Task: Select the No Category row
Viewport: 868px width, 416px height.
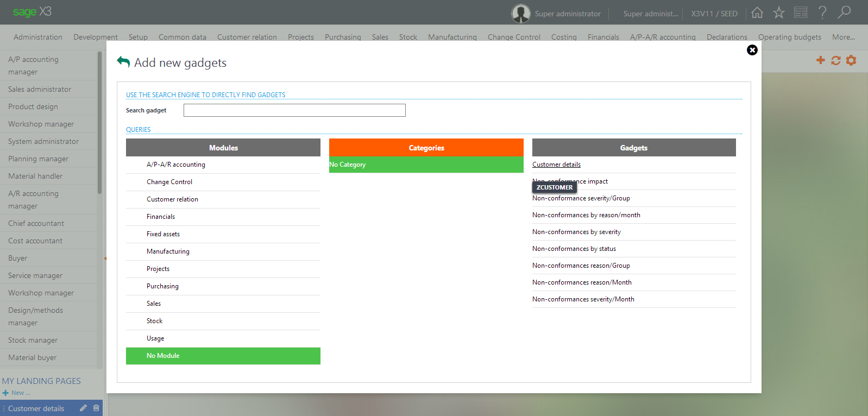Action: click(x=426, y=165)
